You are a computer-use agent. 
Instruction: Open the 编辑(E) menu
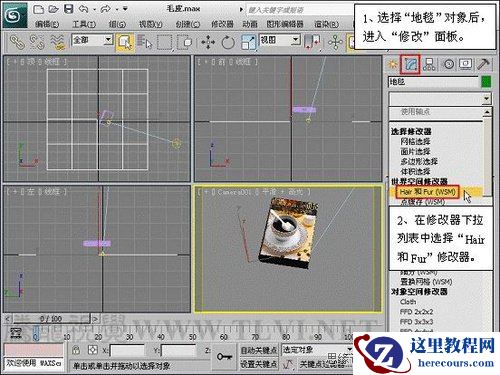[x=47, y=24]
